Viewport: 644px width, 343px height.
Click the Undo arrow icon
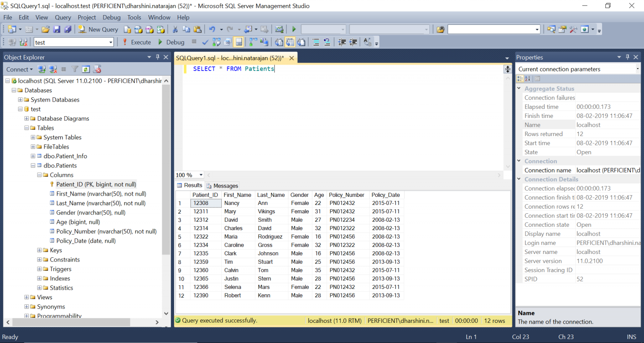tap(212, 29)
